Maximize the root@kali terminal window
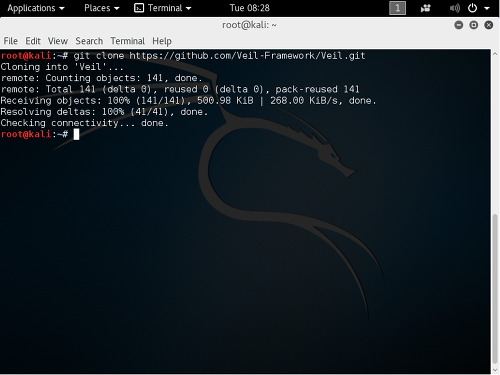The image size is (500, 375). coord(474,25)
